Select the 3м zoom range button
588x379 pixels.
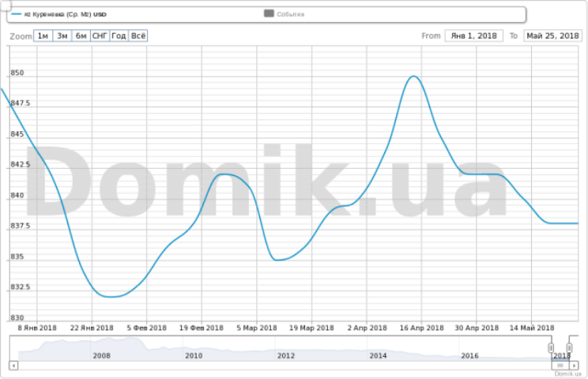pyautogui.click(x=62, y=36)
